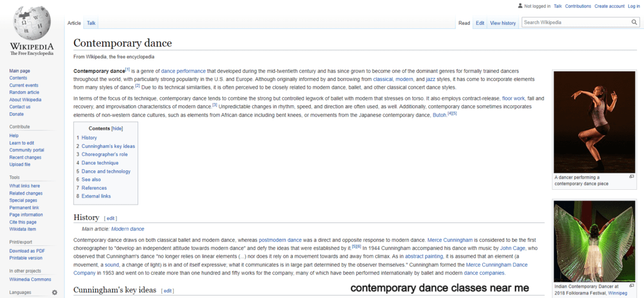644x298 pixels.
Task: Click the search magnifier icon
Action: tap(635, 22)
